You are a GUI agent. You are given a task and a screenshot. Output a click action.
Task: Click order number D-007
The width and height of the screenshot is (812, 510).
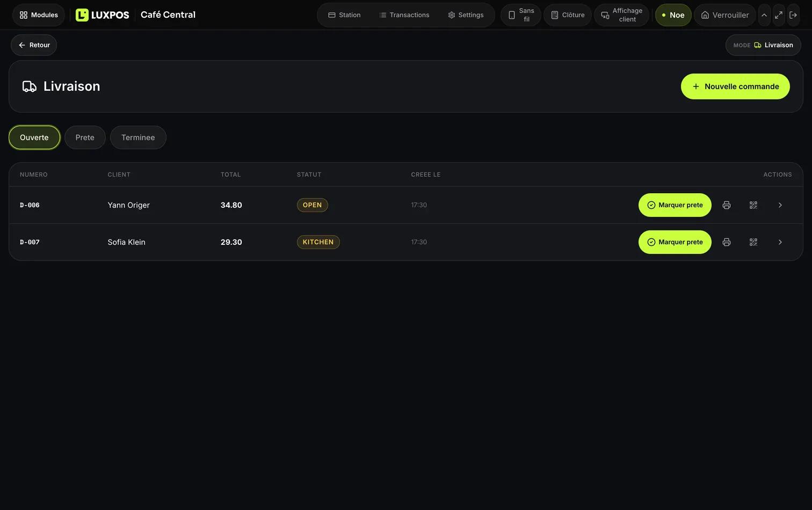30,242
